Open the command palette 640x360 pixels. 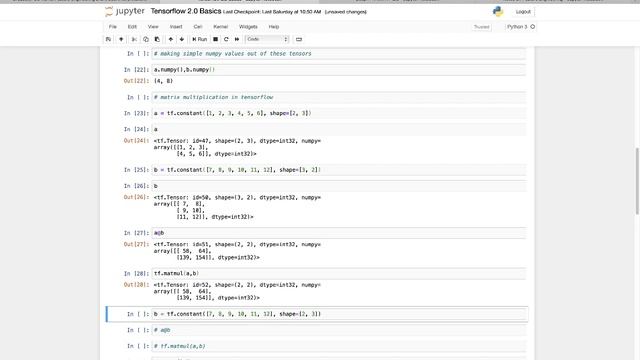pos(299,39)
